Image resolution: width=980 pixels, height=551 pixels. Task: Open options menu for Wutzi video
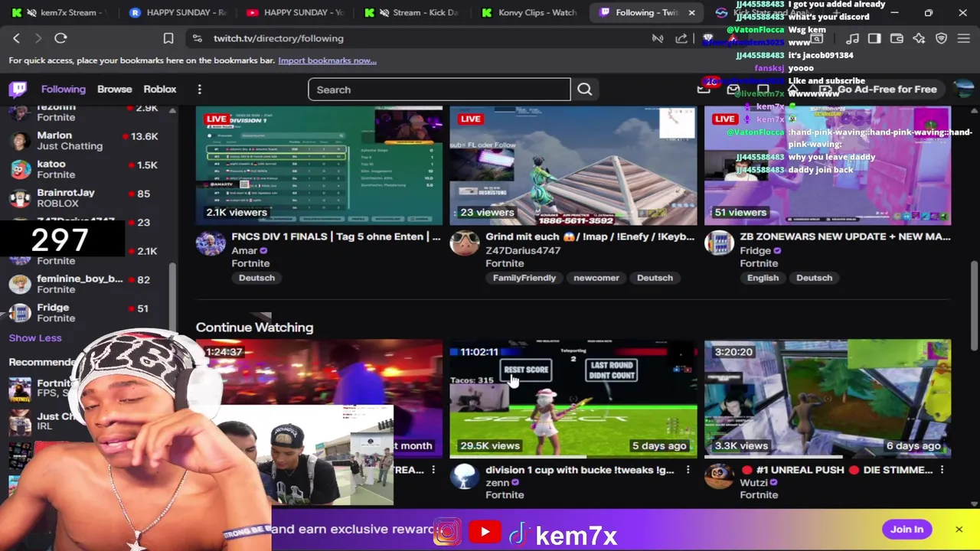[x=942, y=470]
